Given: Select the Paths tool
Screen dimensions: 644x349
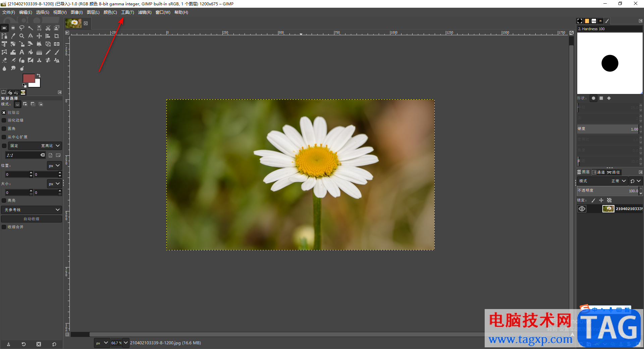Looking at the screenshot, I should point(4,36).
